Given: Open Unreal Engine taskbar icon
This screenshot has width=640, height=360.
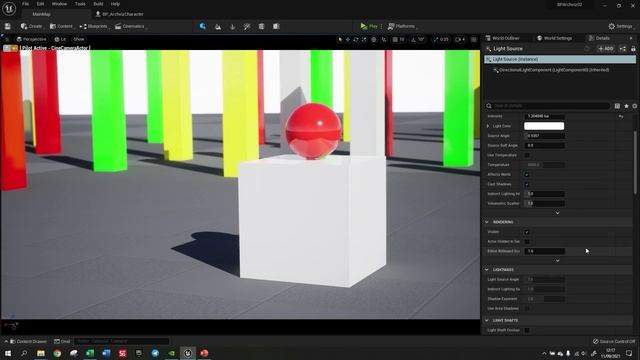Looking at the screenshot, I should coord(188,353).
